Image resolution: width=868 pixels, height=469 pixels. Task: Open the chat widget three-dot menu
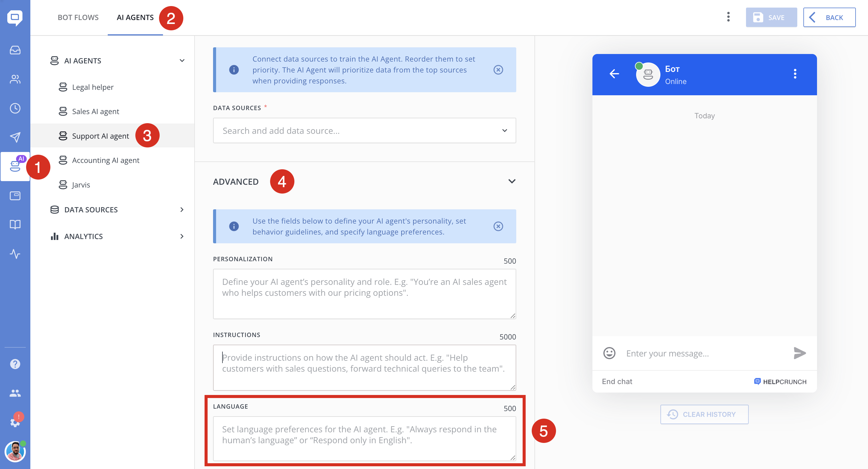pos(795,74)
